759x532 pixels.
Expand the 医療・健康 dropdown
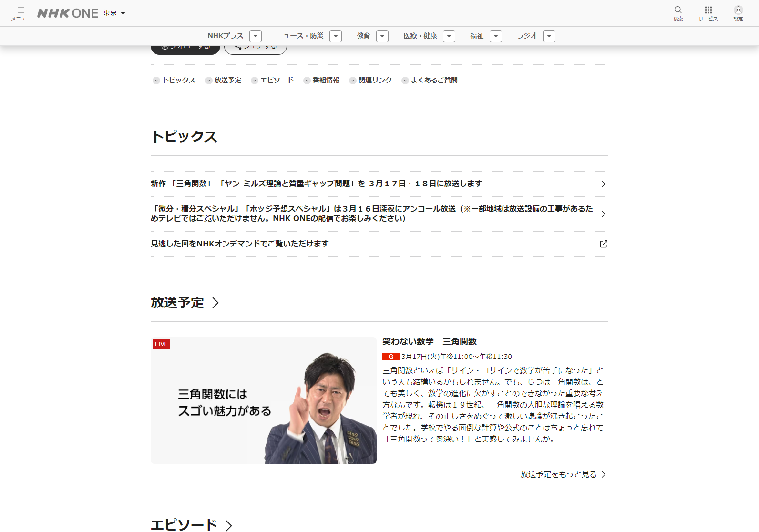pyautogui.click(x=449, y=36)
